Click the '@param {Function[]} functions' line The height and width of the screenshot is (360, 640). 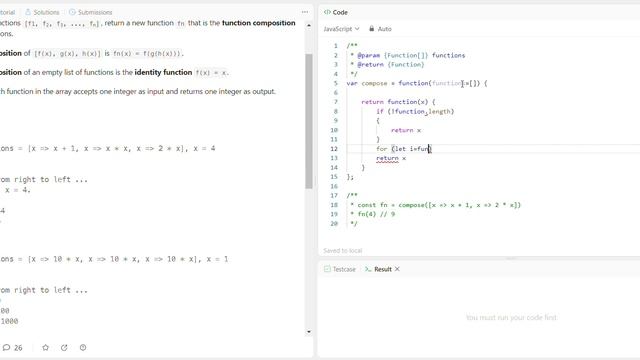click(408, 56)
